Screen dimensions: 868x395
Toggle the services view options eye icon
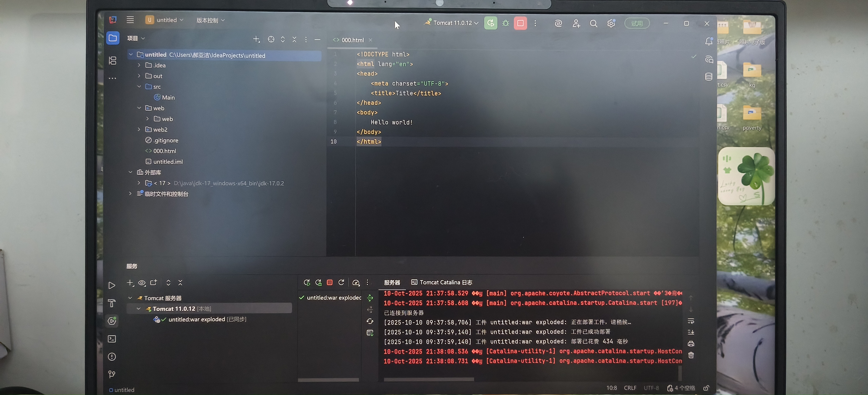coord(142,283)
